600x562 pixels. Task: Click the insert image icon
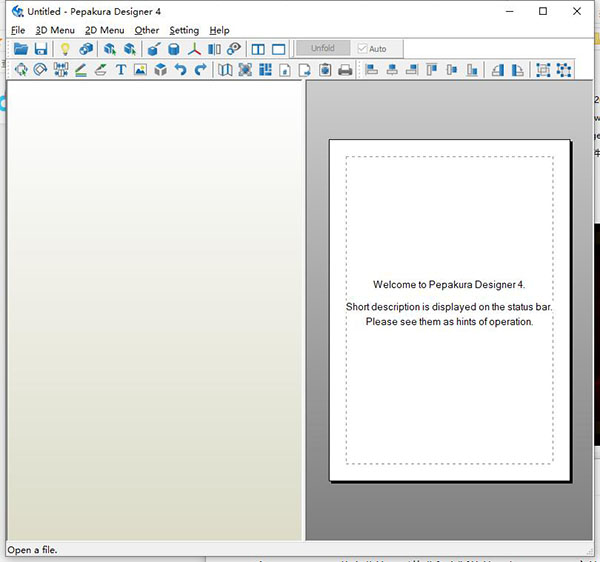click(140, 70)
